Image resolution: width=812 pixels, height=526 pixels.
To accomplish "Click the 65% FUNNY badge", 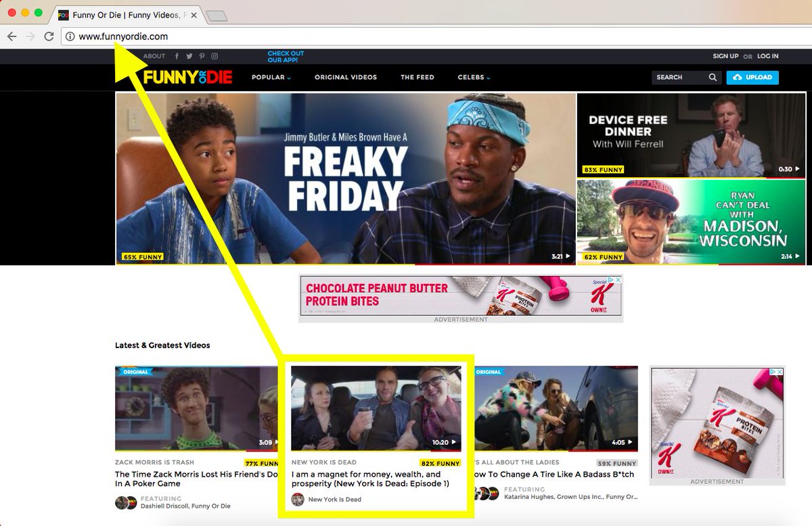I will [142, 257].
